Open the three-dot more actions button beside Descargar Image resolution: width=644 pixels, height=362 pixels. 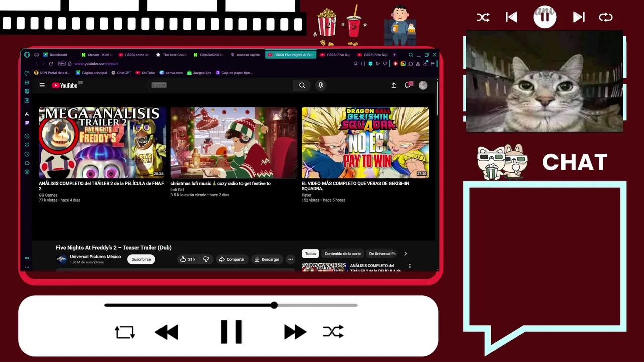290,259
